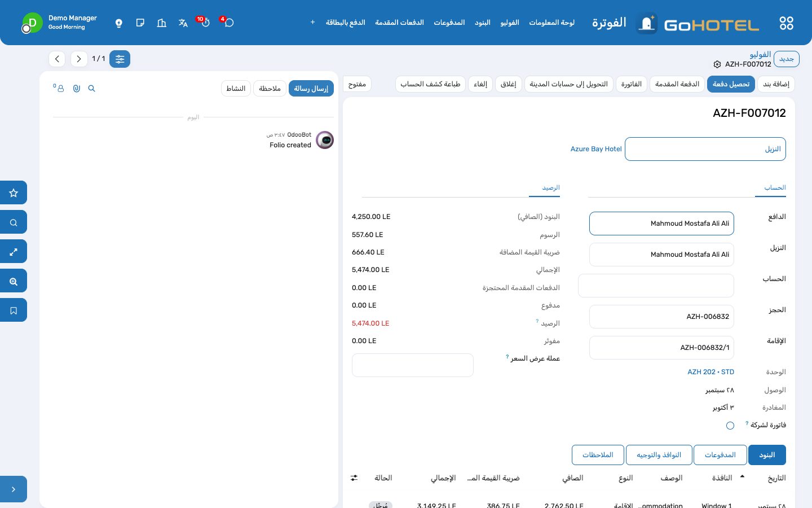This screenshot has height=508, width=812.
Task: Open table column options adjuster
Action: click(x=354, y=478)
